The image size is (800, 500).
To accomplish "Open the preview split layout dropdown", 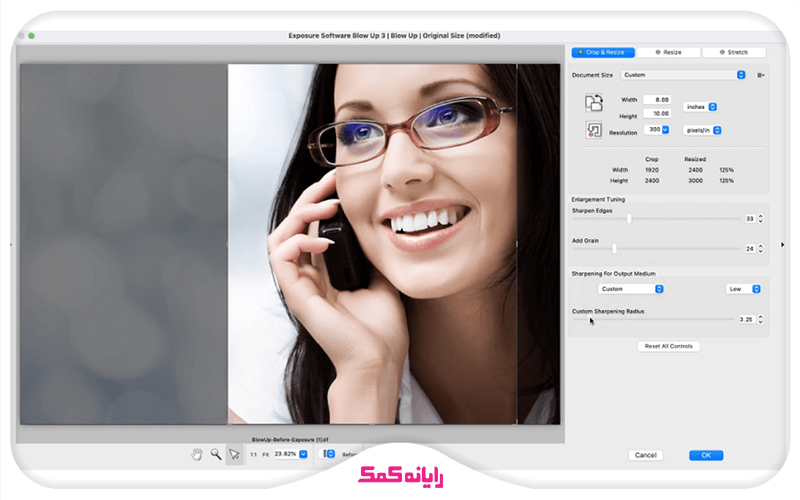I will click(328, 454).
